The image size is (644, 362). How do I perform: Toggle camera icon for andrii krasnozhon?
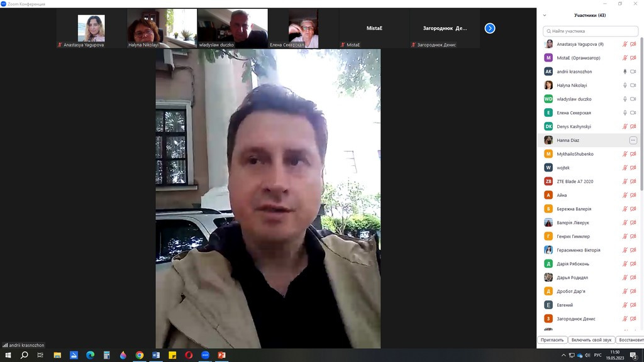tap(633, 72)
